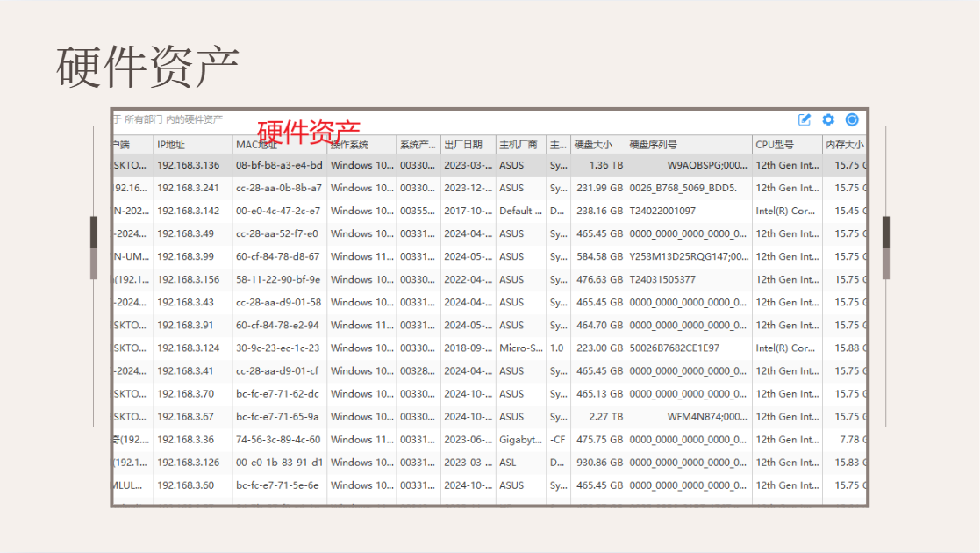
Task: Click the 主机厂商 column header
Action: (x=520, y=145)
